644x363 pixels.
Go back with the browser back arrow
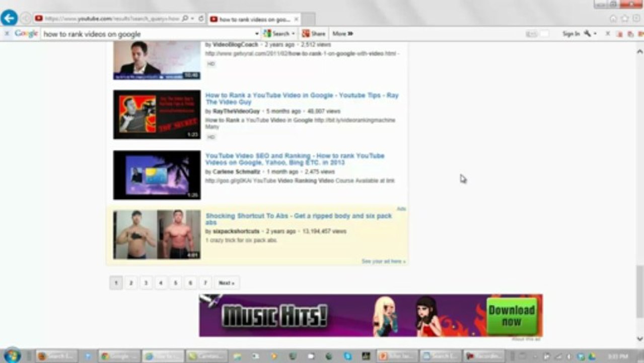[x=9, y=19]
